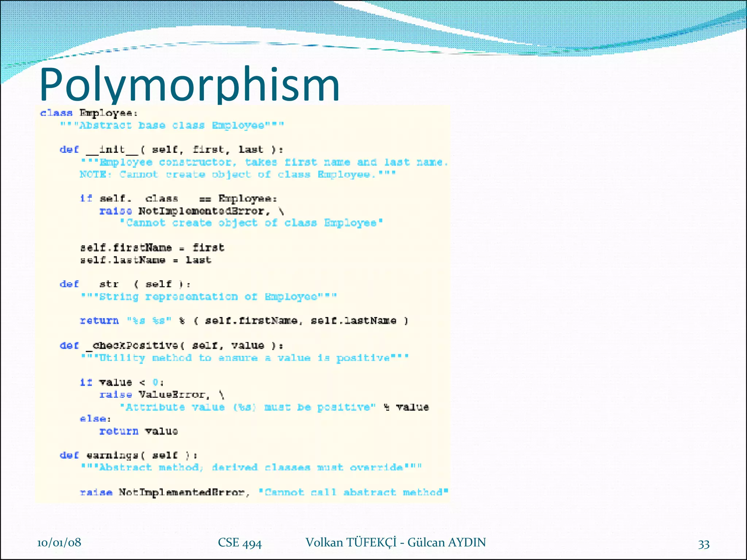Click the 'def __str__( self ):' line
747x560 pixels.
coord(125,284)
